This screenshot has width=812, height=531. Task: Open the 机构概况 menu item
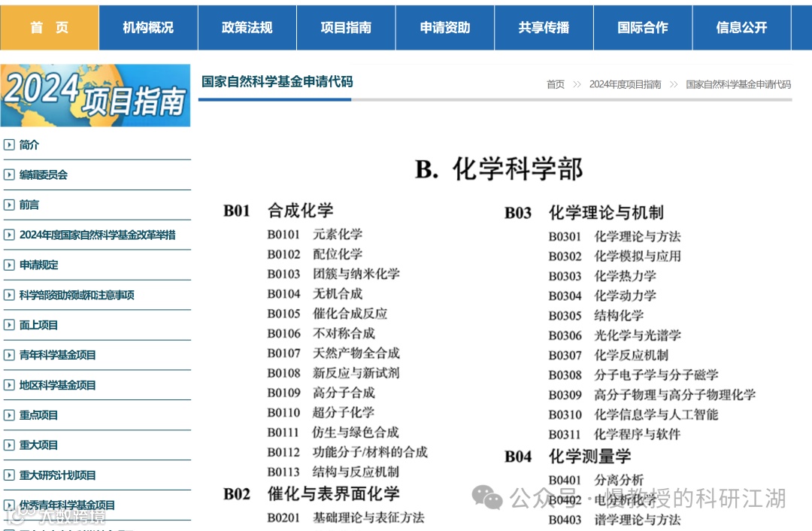click(x=148, y=28)
